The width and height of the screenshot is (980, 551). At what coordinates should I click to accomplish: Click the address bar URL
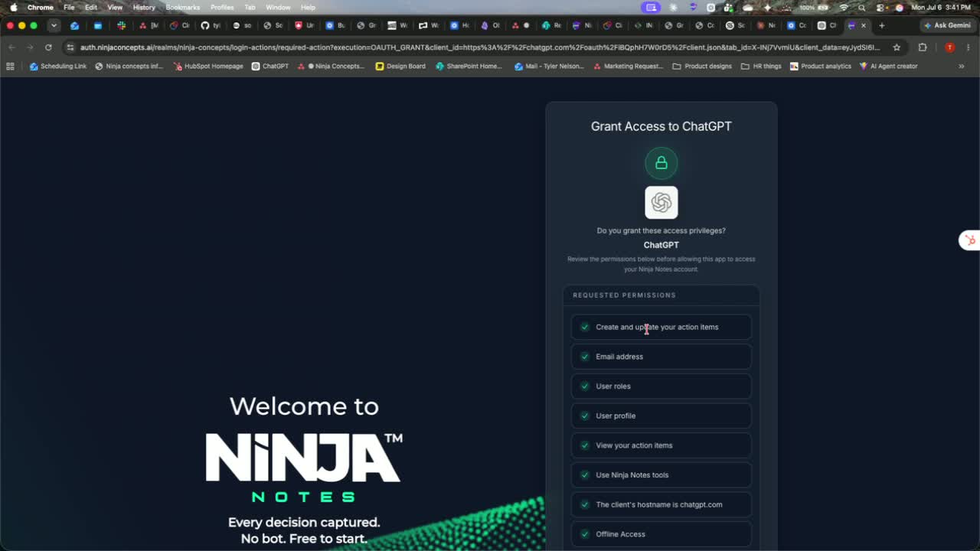(x=480, y=47)
